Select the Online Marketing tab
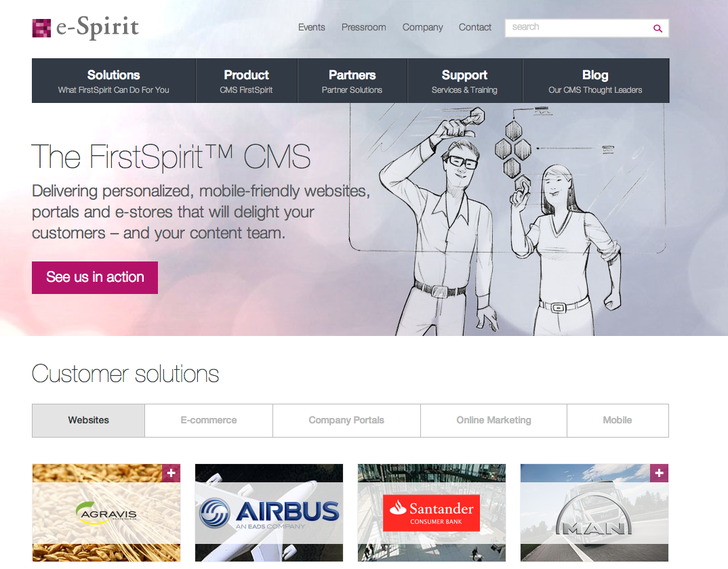 (493, 421)
